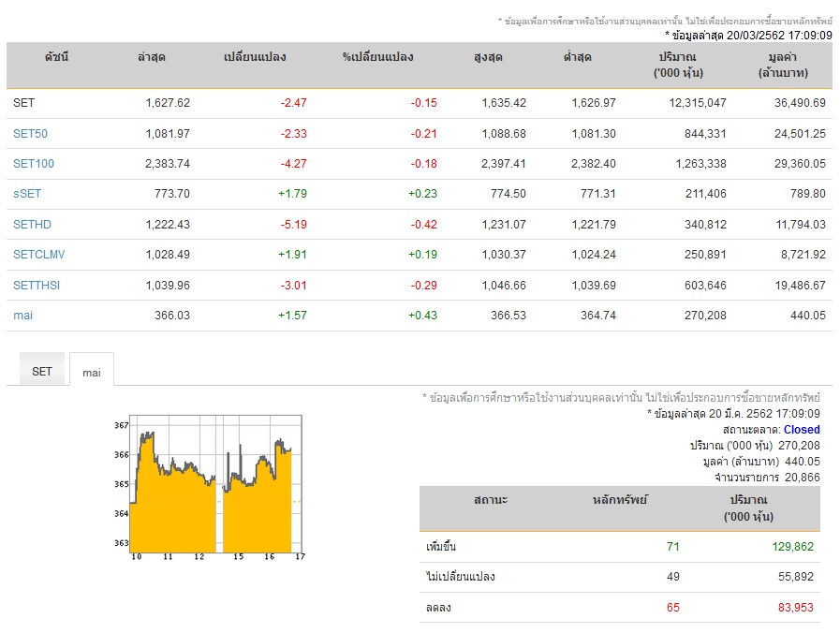
Task: Open the mai index link
Action: pyautogui.click(x=23, y=315)
